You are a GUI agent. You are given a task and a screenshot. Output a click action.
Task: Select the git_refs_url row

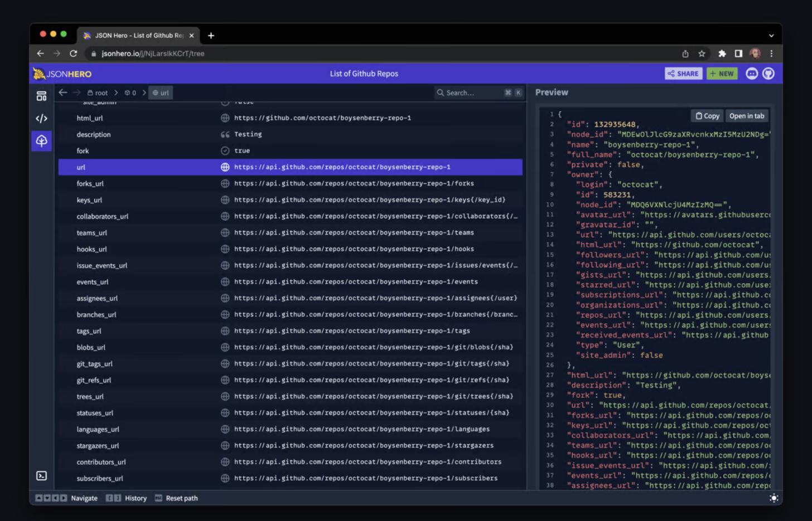pos(291,380)
